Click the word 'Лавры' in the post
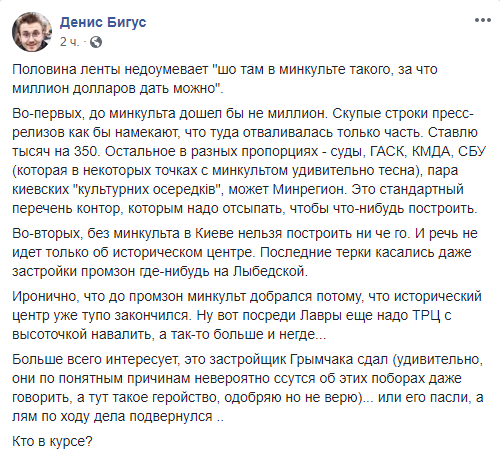This screenshot has width=500, height=457. [x=321, y=315]
